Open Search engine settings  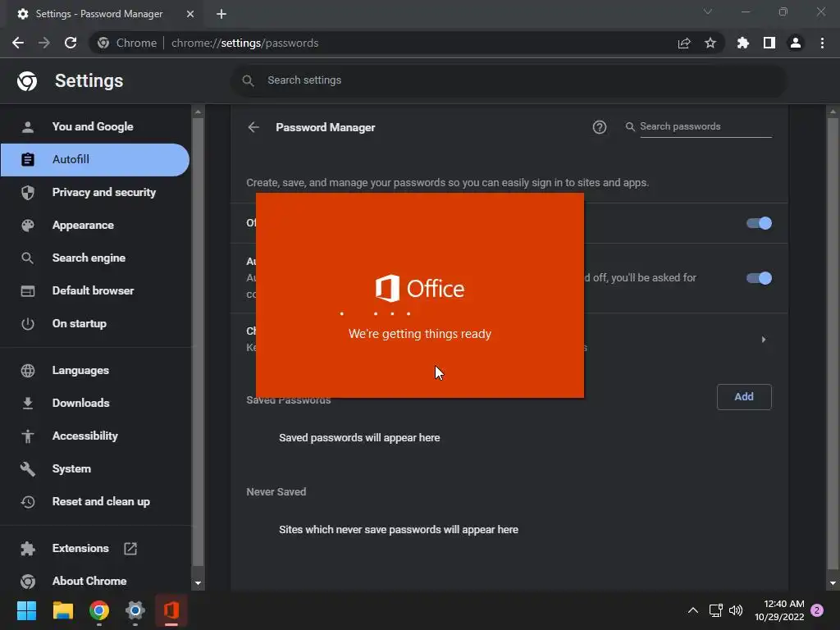(x=95, y=258)
